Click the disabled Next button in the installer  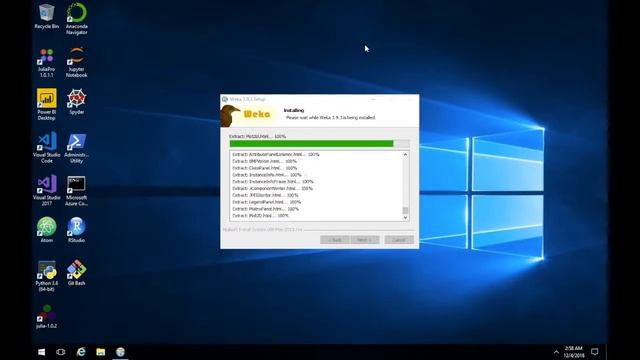364,240
